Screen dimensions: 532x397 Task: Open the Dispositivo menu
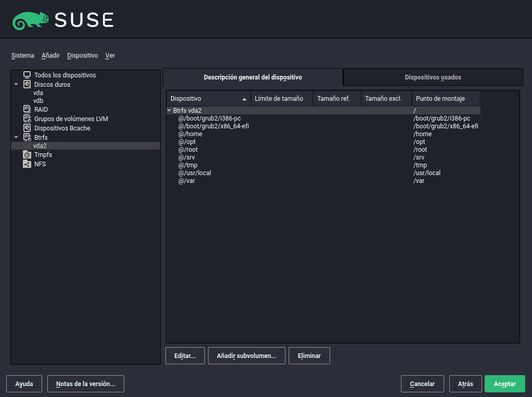82,56
